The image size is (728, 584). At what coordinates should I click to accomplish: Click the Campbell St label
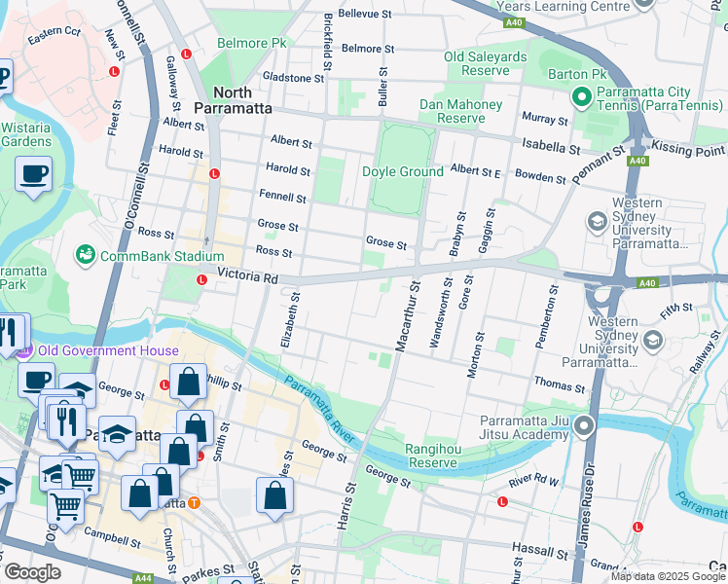[x=112, y=537]
